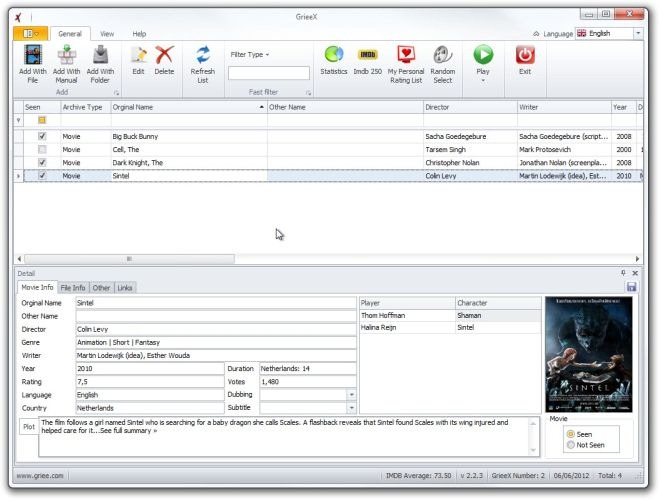This screenshot has width=660, height=500.
Task: Switch to the General ribbon tab
Action: pos(70,34)
